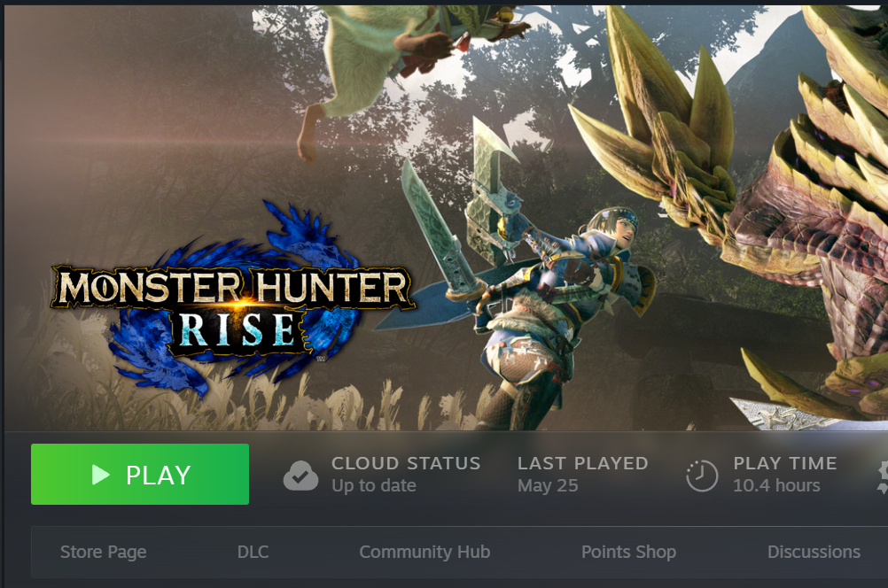This screenshot has width=888, height=588.
Task: Click the play time clock icon
Action: click(x=702, y=476)
